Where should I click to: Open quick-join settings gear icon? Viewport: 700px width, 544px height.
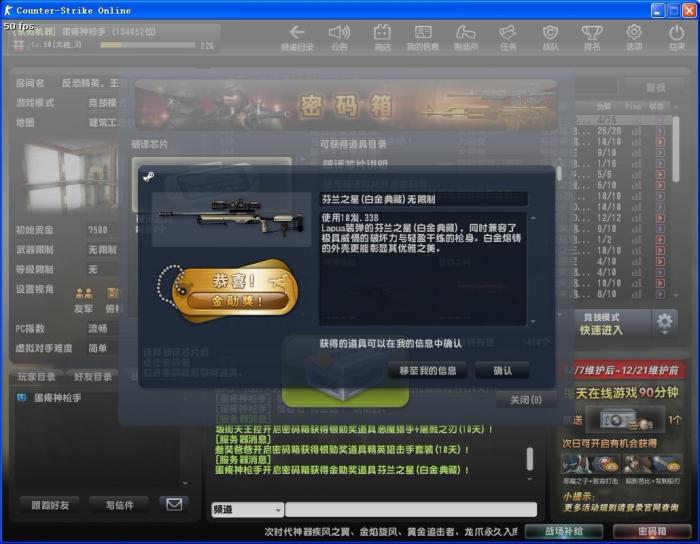tap(664, 323)
